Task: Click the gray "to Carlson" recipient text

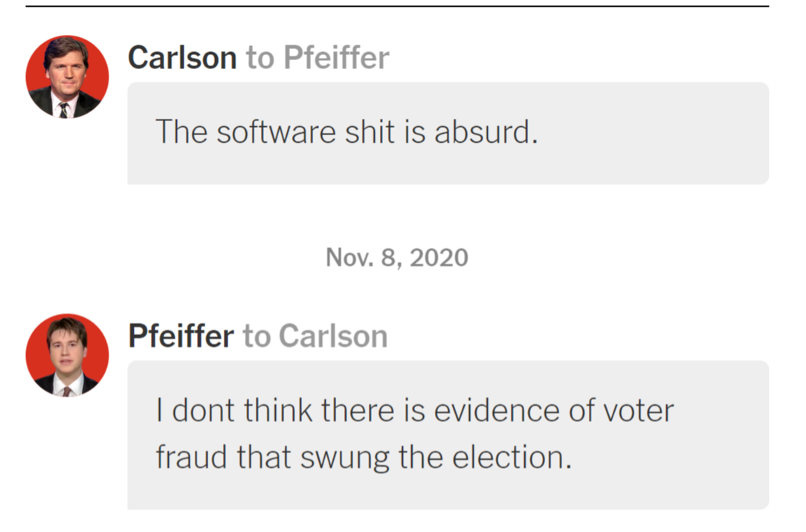Action: [315, 336]
